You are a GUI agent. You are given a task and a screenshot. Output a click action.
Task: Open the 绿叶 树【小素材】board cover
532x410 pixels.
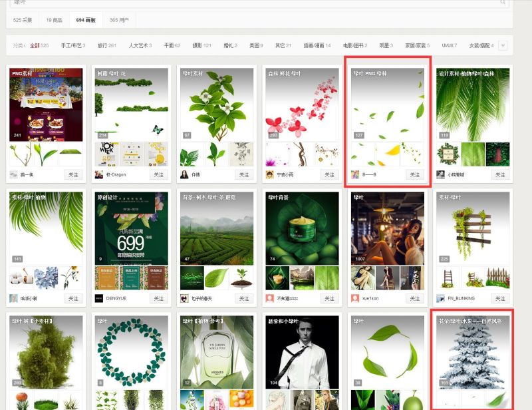pos(46,352)
